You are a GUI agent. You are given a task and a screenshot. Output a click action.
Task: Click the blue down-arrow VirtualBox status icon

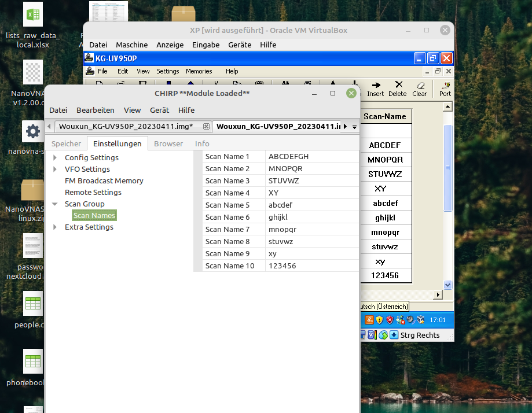pos(394,335)
